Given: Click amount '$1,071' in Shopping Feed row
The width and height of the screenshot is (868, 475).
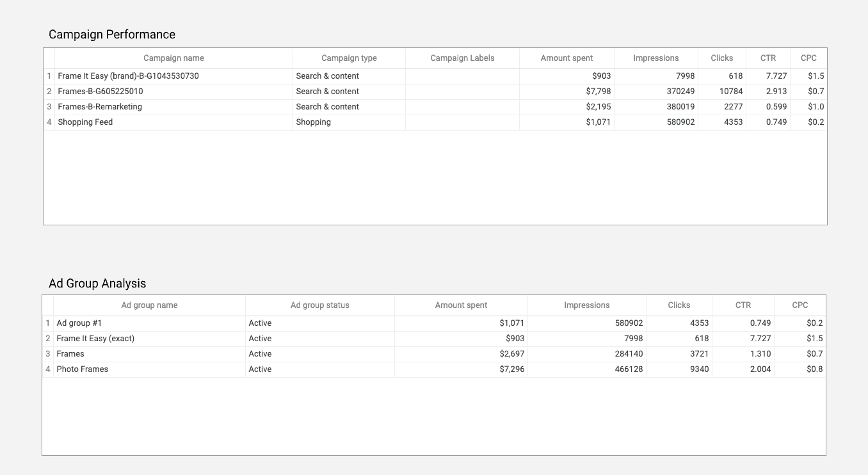Looking at the screenshot, I should [599, 122].
